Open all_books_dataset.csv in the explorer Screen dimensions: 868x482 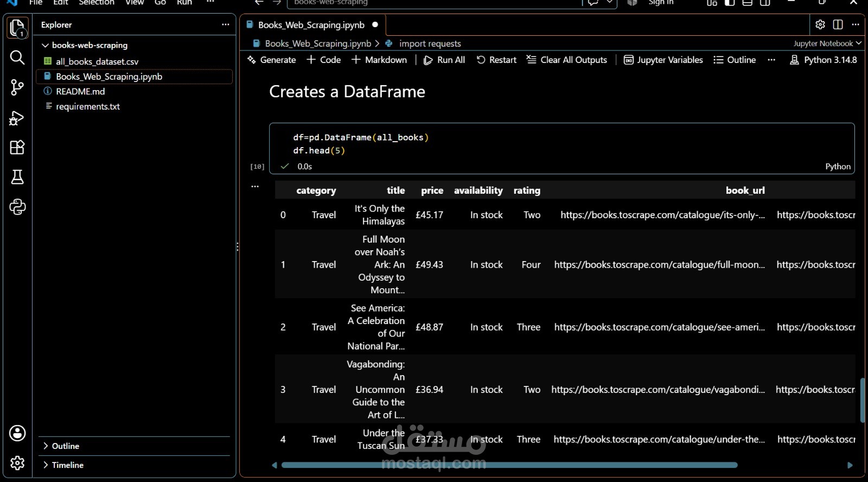tap(97, 61)
